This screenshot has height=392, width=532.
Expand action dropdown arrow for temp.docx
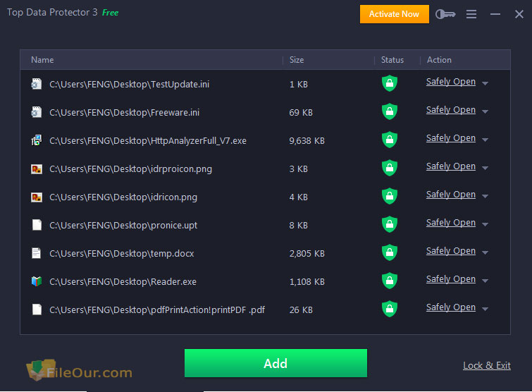click(x=485, y=252)
